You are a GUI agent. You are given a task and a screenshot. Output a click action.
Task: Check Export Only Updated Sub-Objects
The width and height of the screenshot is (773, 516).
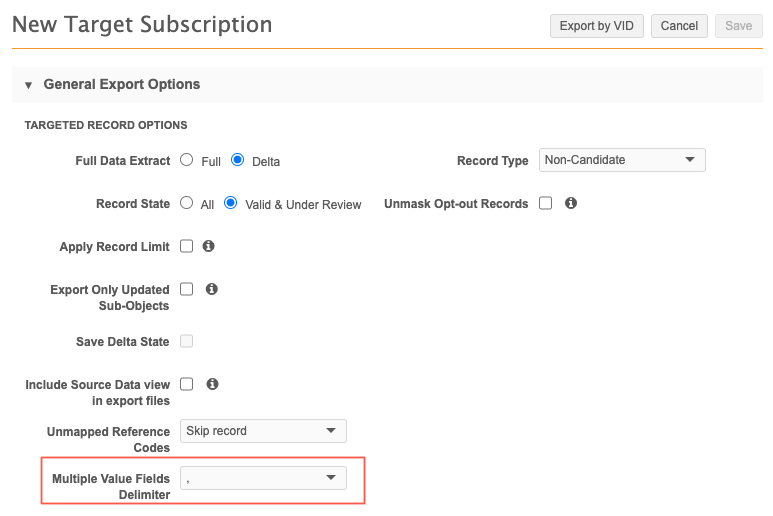pyautogui.click(x=187, y=289)
